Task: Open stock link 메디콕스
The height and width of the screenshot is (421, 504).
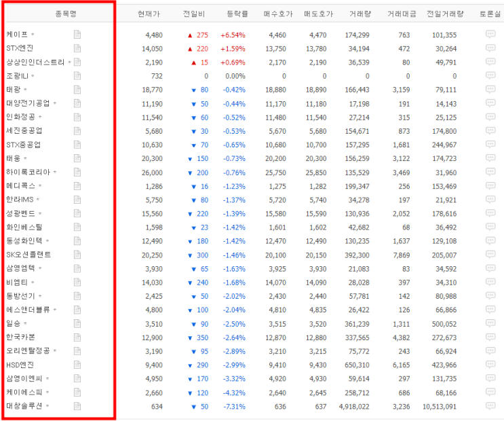Action: pyautogui.click(x=20, y=186)
